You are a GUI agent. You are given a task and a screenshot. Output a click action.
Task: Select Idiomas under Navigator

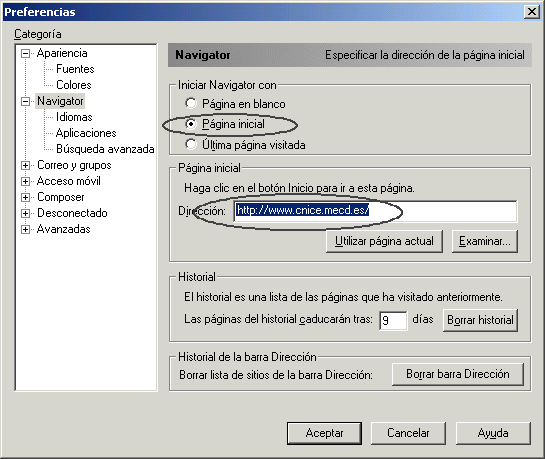tap(74, 117)
